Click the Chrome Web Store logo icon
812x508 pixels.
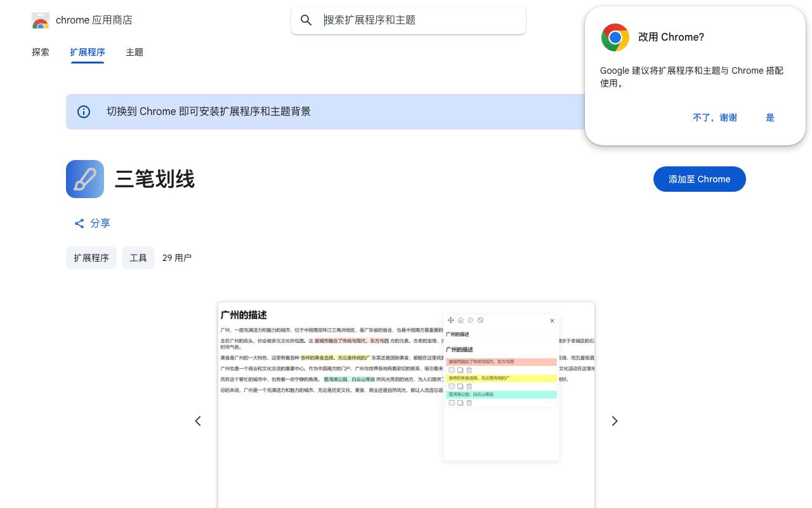pyautogui.click(x=41, y=20)
